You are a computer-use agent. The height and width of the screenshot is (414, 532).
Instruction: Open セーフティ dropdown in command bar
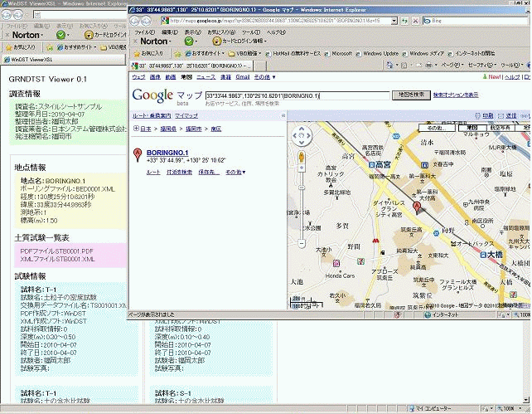(481, 65)
